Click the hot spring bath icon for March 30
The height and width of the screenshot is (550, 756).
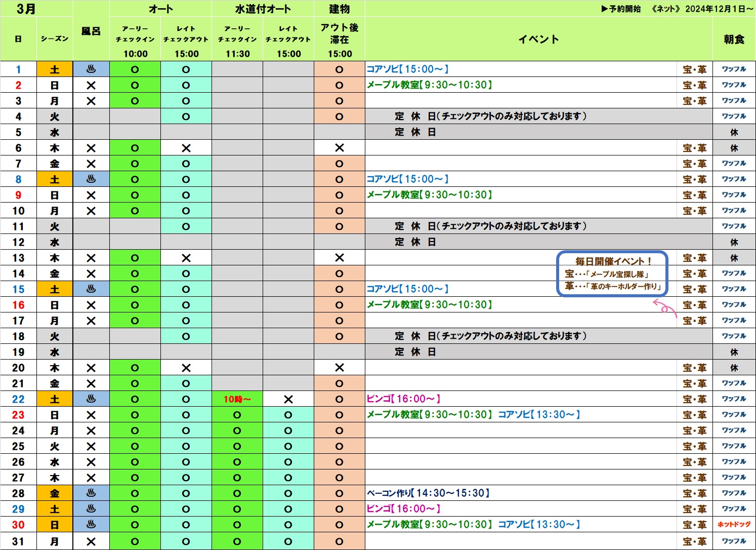click(91, 525)
